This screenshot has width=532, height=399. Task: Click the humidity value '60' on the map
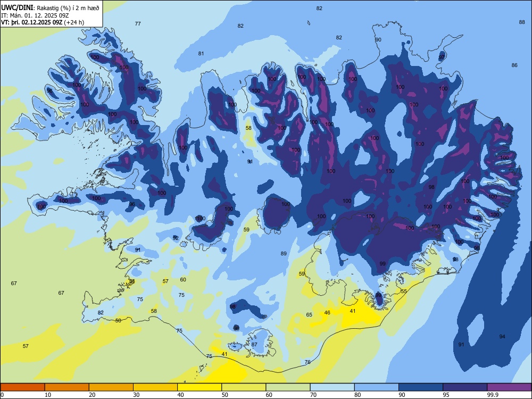pyautogui.click(x=183, y=280)
